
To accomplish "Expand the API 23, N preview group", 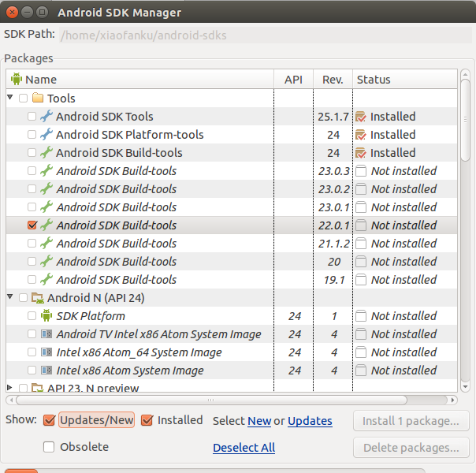I will pos(9,387).
